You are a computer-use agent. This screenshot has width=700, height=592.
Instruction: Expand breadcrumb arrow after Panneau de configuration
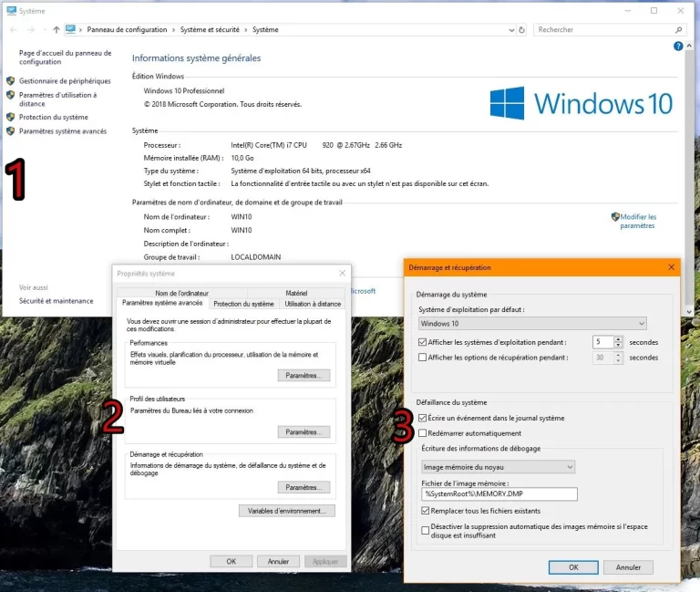pos(174,30)
